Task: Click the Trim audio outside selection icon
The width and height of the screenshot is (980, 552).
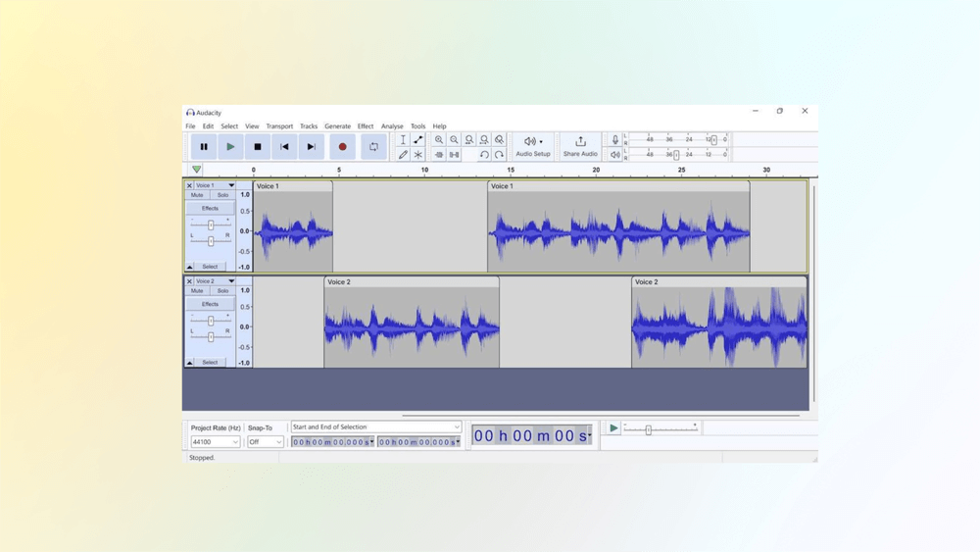Action: tap(439, 154)
